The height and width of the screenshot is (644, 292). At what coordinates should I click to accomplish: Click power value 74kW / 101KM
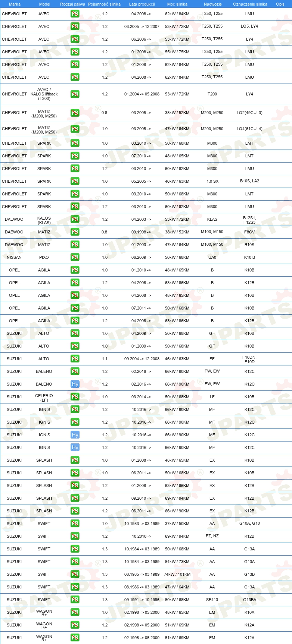pos(177,574)
